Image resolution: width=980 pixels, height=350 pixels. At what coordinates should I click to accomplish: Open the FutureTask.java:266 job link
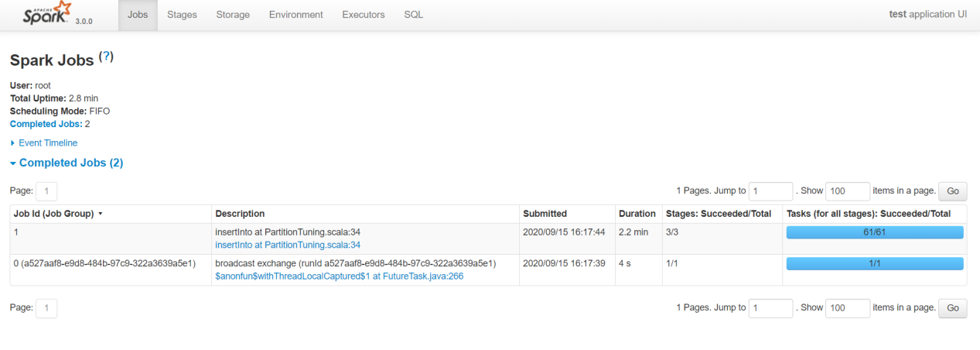(x=339, y=276)
